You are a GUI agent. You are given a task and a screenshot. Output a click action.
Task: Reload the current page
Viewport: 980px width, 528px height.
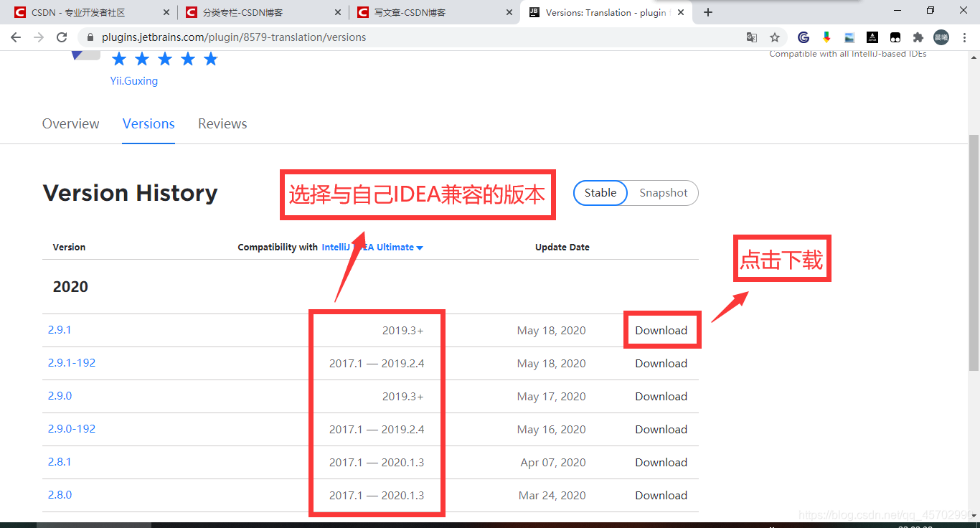pos(62,37)
